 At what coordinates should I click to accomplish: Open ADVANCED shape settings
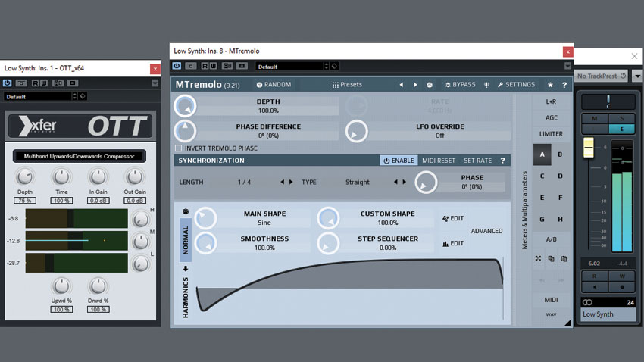tap(486, 231)
